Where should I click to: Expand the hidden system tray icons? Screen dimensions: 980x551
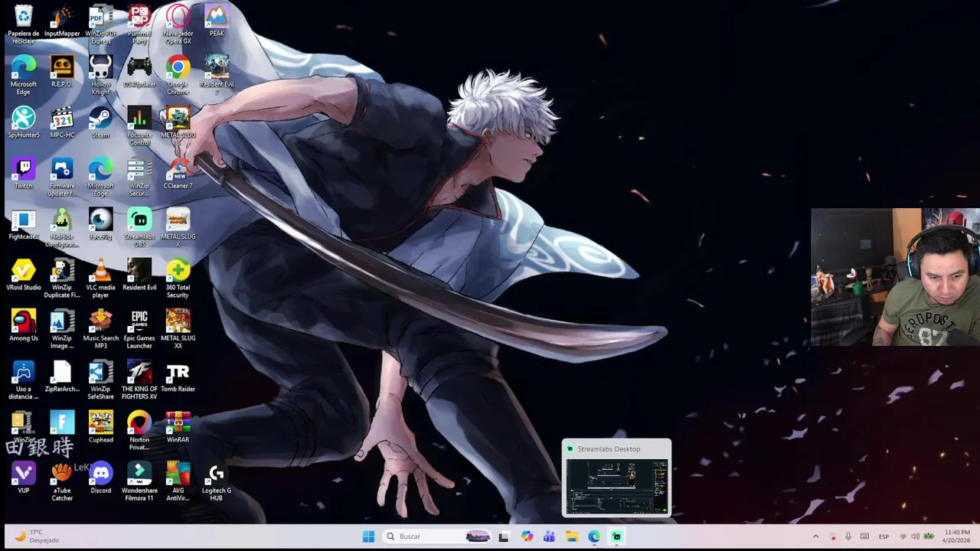pos(815,536)
